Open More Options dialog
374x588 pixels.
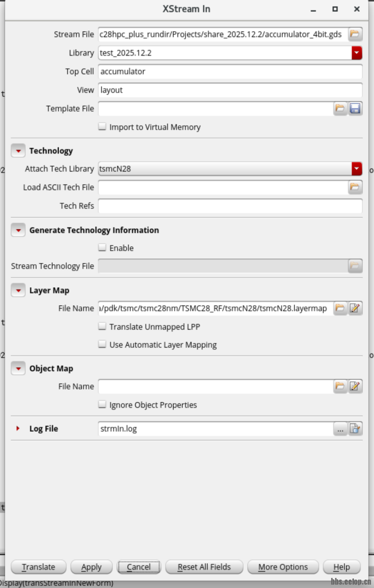point(283,567)
